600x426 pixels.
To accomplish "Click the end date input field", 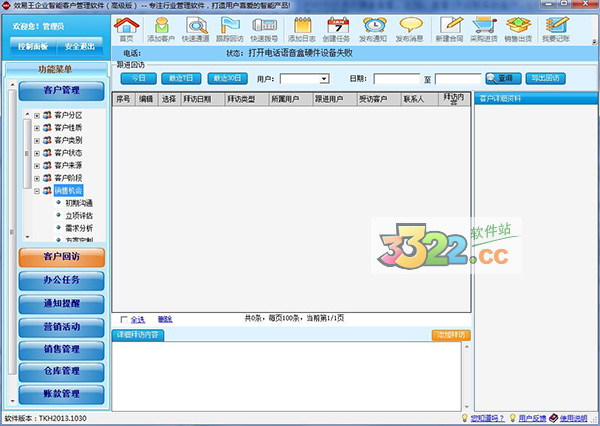I will pos(458,79).
